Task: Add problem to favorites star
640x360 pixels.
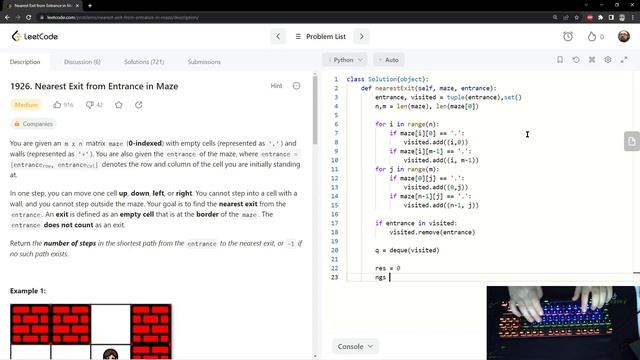Action: pyautogui.click(x=119, y=105)
